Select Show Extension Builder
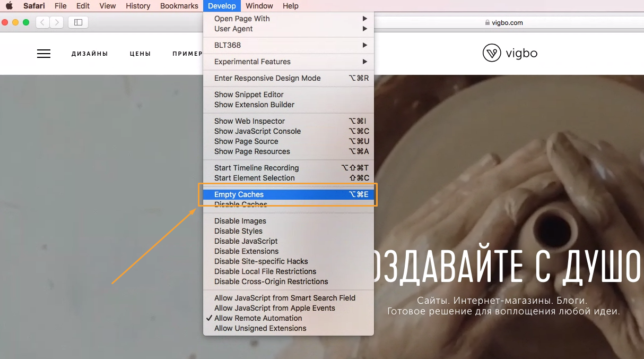 [x=289, y=105]
